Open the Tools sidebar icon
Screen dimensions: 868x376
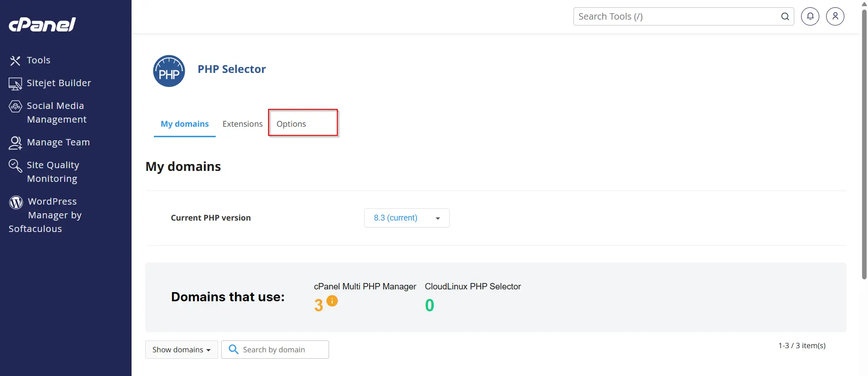(x=15, y=61)
